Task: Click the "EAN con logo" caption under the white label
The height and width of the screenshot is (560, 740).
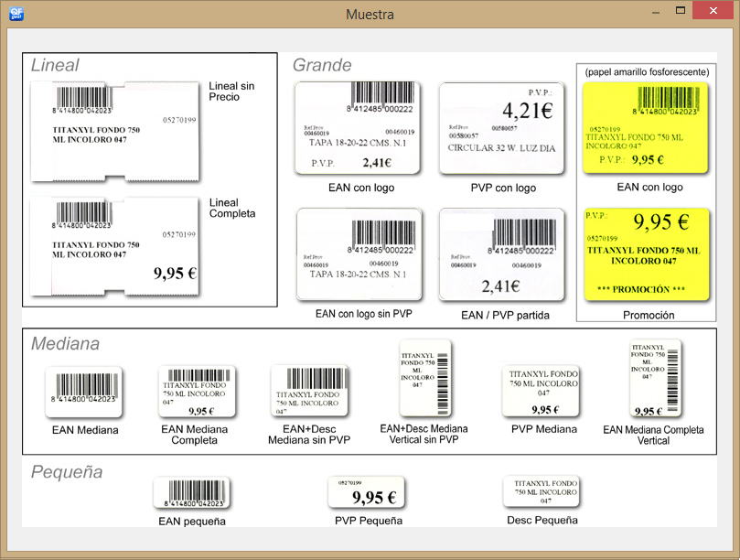Action: pyautogui.click(x=361, y=188)
